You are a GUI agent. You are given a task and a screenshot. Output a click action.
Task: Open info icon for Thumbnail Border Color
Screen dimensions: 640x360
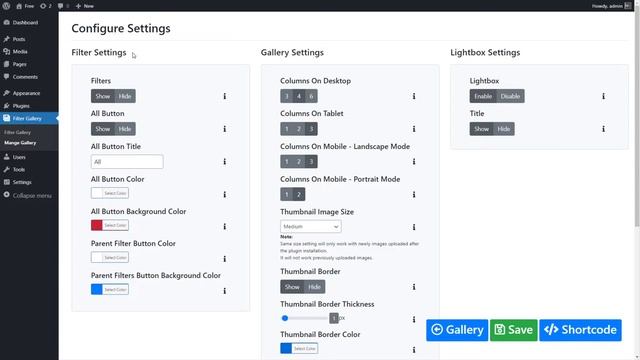click(x=414, y=350)
